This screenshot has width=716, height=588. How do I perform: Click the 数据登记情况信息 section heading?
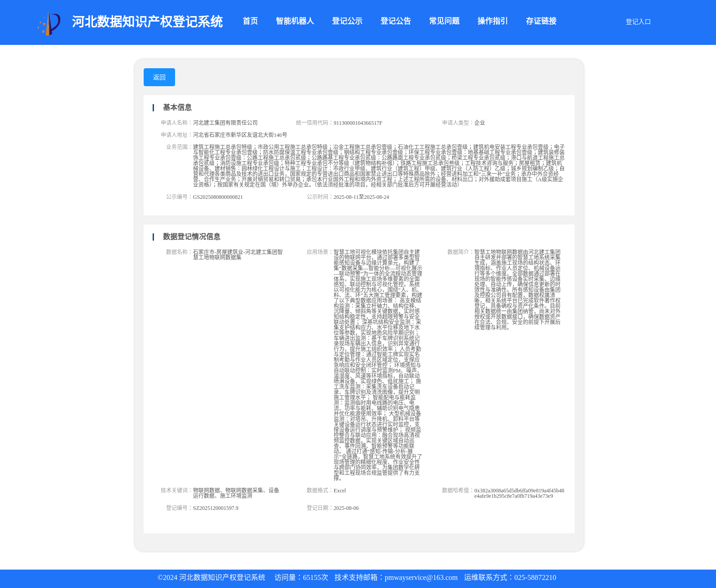point(192,237)
